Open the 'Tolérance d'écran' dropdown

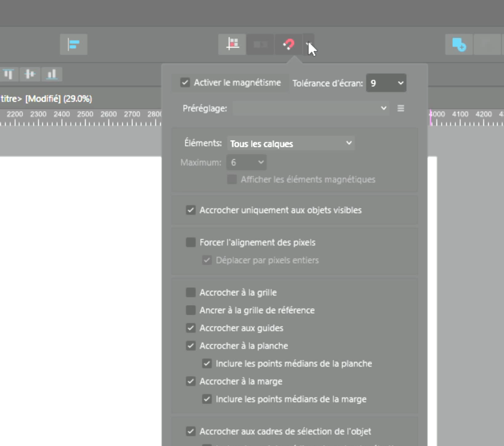(386, 83)
